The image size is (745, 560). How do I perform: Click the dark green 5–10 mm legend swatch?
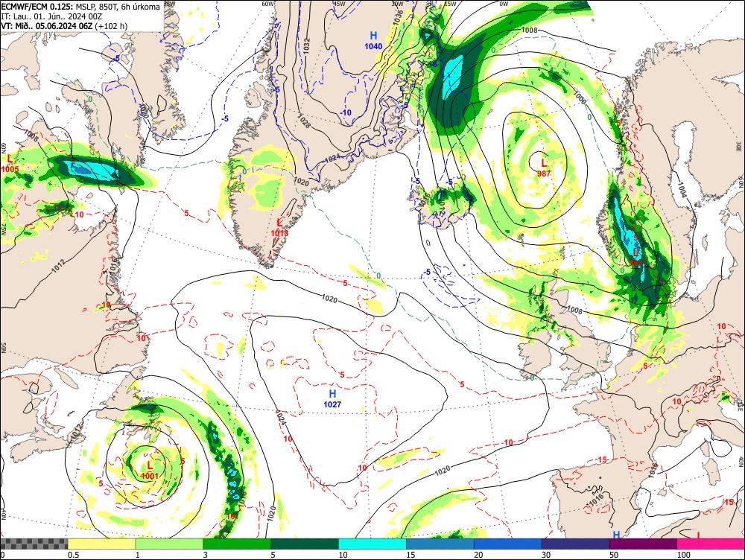pyautogui.click(x=305, y=544)
